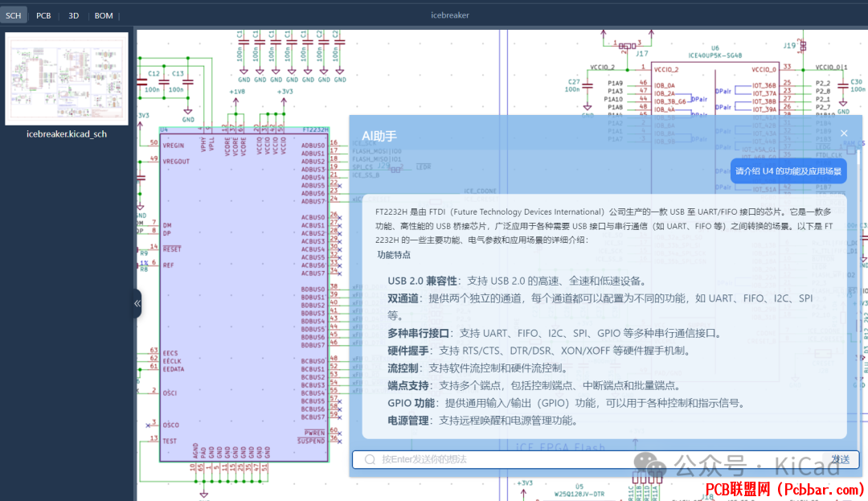Click the VREGOUT pin label on U4
The image size is (868, 501).
pyautogui.click(x=176, y=162)
